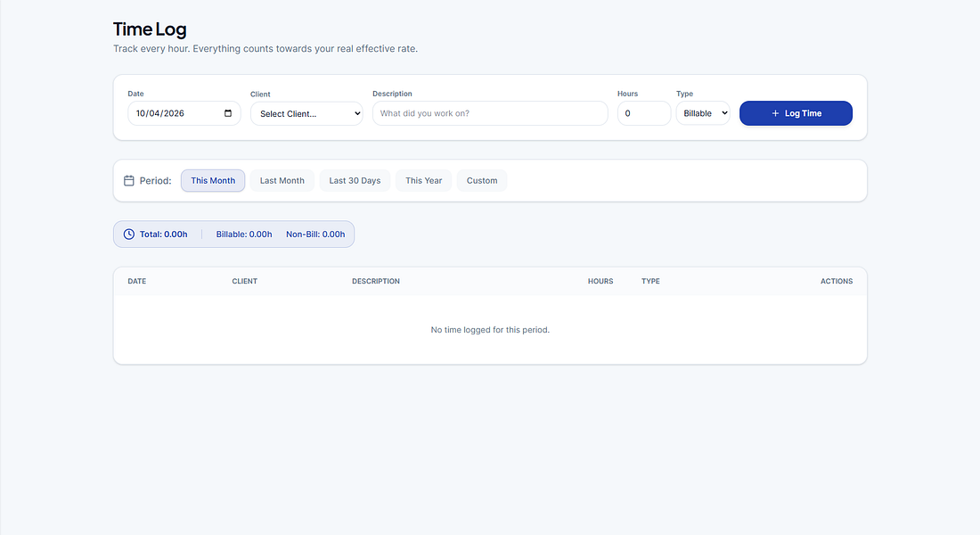The height and width of the screenshot is (535, 980).
Task: Click the clock icon beside Total
Action: (x=129, y=234)
